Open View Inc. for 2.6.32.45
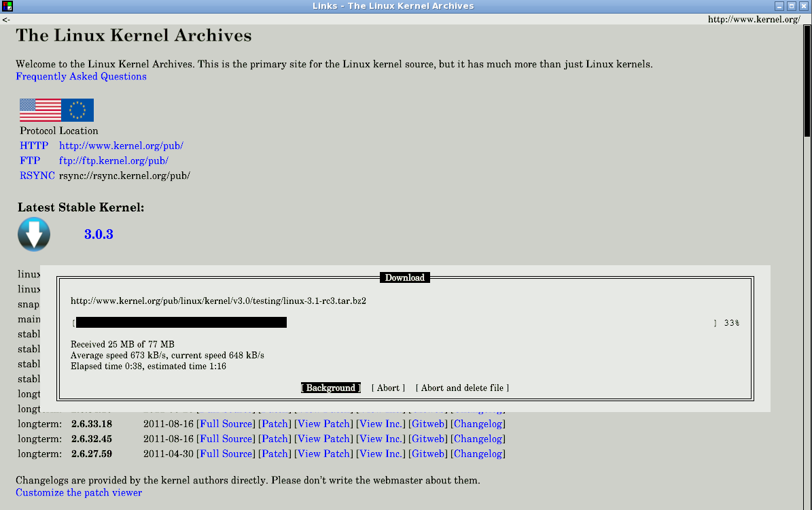Viewport: 812px width, 510px height. tap(381, 439)
